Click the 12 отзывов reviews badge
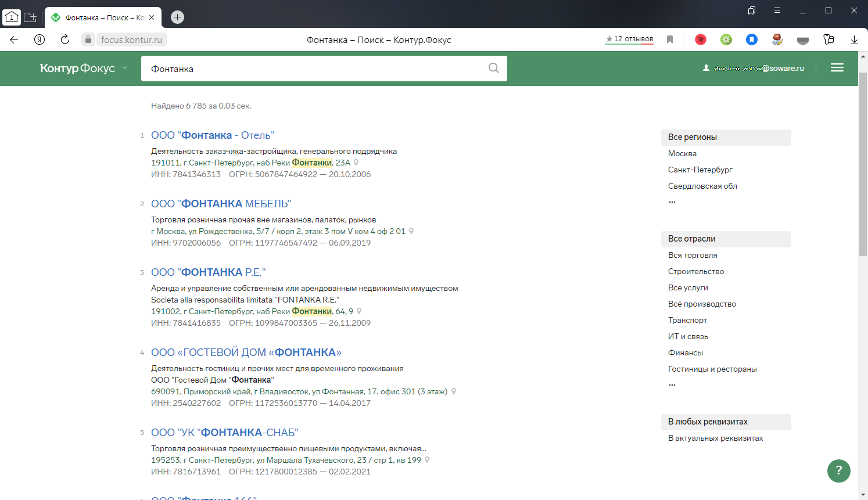This screenshot has height=500, width=868. coord(629,39)
